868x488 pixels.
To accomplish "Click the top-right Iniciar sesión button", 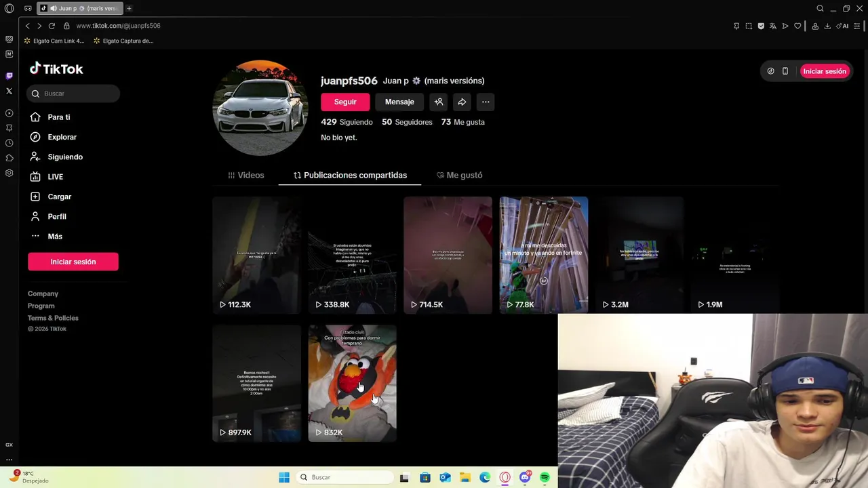I will pyautogui.click(x=825, y=71).
